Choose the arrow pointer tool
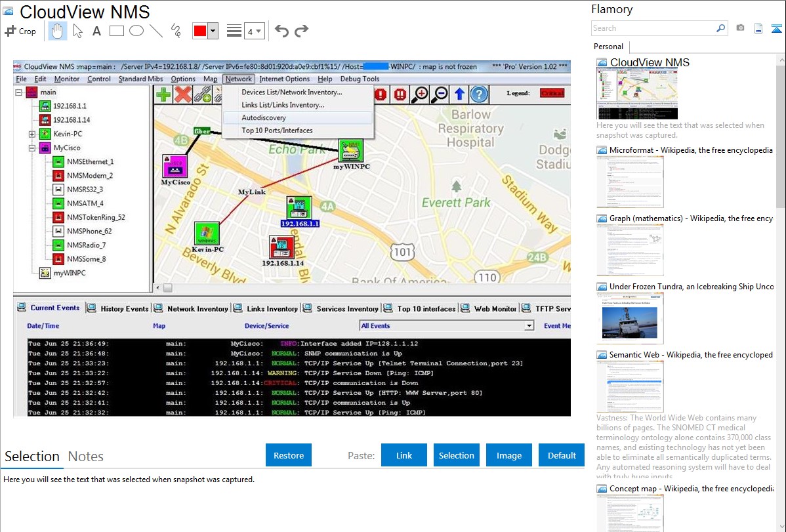Image resolution: width=786 pixels, height=532 pixels. tap(77, 31)
